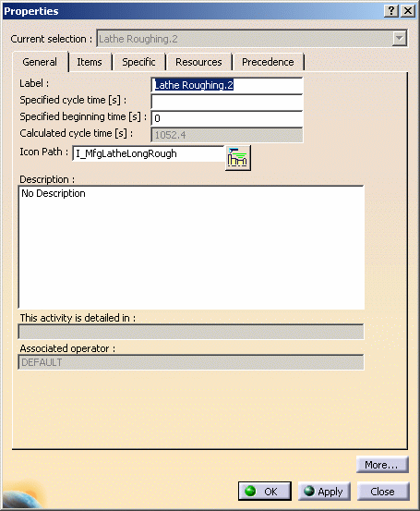Select the Specific tab
The height and width of the screenshot is (511, 420).
(x=138, y=62)
